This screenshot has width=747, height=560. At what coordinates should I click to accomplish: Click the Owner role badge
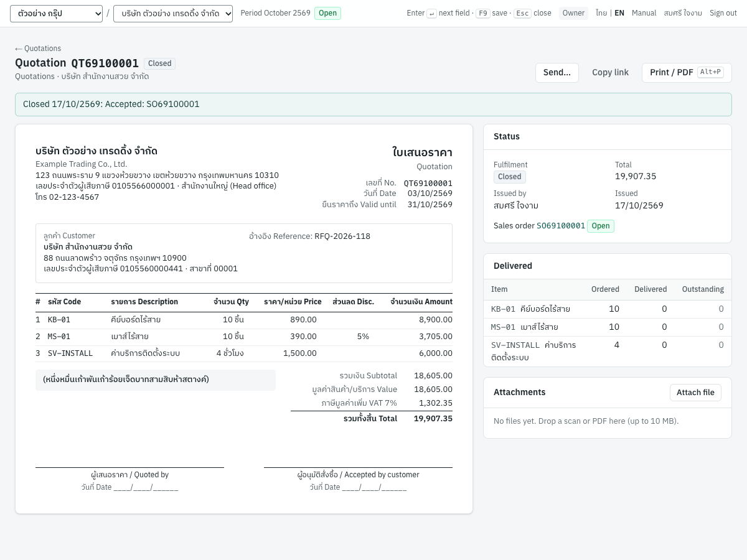pyautogui.click(x=573, y=13)
